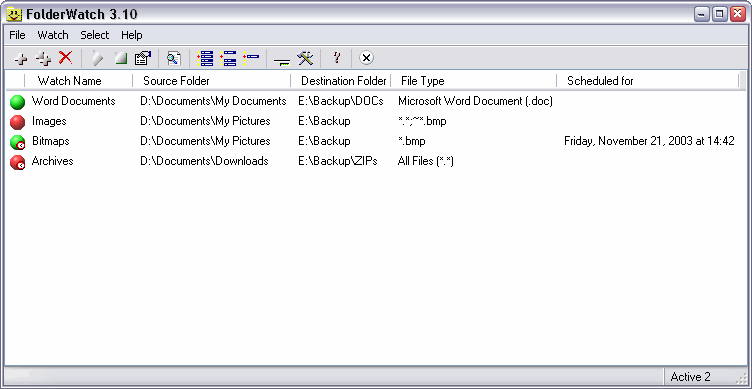The height and width of the screenshot is (389, 752).
Task: Click destination E:\Backup\DOCs
Action: pyautogui.click(x=341, y=101)
